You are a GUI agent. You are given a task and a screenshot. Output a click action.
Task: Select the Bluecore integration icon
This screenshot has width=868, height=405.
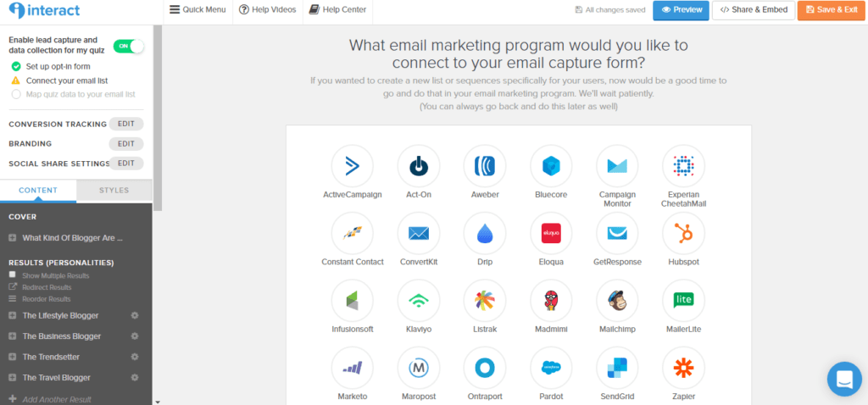click(x=551, y=166)
